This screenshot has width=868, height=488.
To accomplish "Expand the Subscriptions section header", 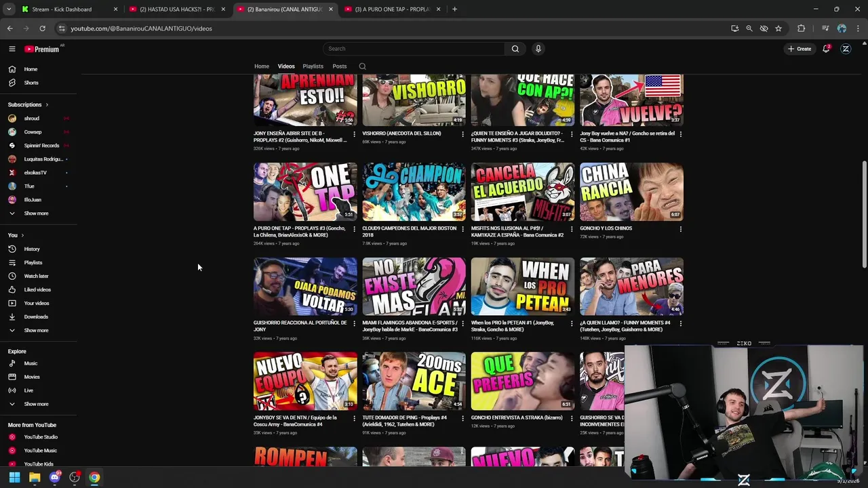I will click(28, 104).
